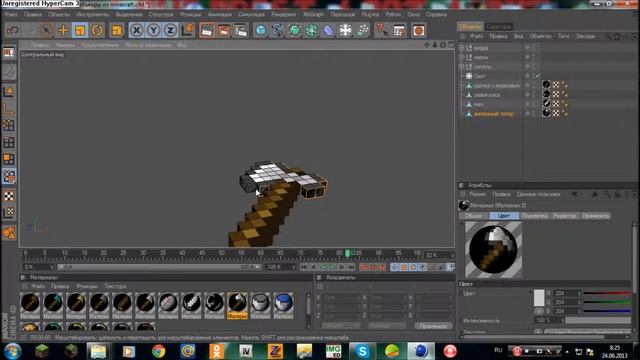Open the Объекты menu in main menu bar

59,14
